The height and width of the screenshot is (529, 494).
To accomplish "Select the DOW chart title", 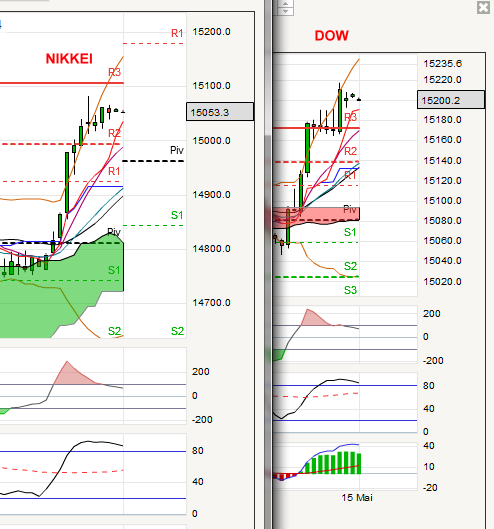I will coord(331,35).
